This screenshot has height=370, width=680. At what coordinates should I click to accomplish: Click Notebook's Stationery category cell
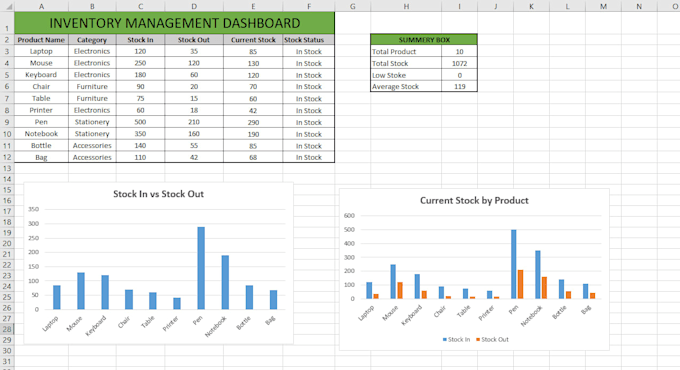click(92, 134)
